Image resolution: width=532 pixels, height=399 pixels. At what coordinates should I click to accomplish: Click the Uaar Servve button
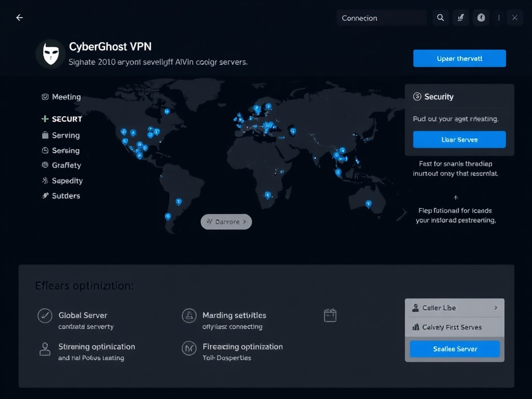(459, 139)
